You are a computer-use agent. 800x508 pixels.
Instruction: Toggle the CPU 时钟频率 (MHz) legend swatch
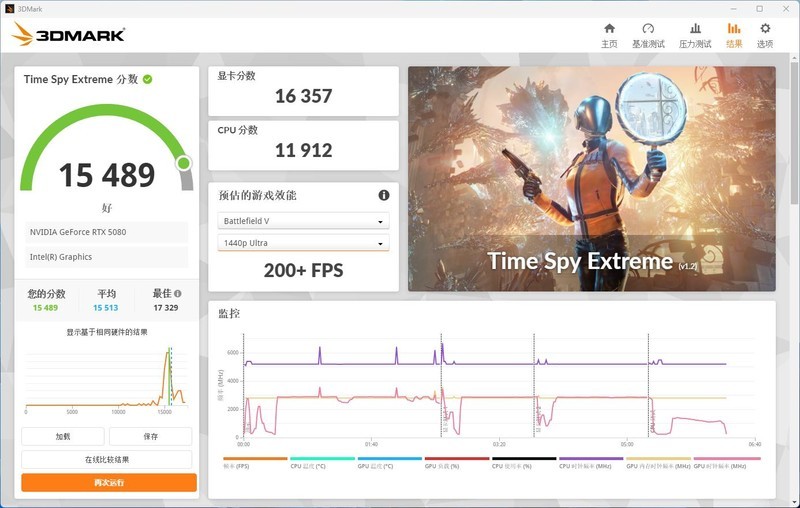tap(591, 459)
